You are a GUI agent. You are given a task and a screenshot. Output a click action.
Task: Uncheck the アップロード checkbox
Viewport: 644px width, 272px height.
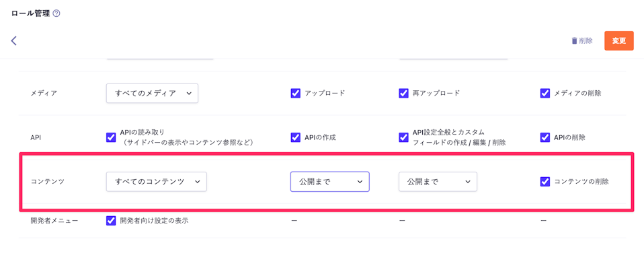pos(296,93)
